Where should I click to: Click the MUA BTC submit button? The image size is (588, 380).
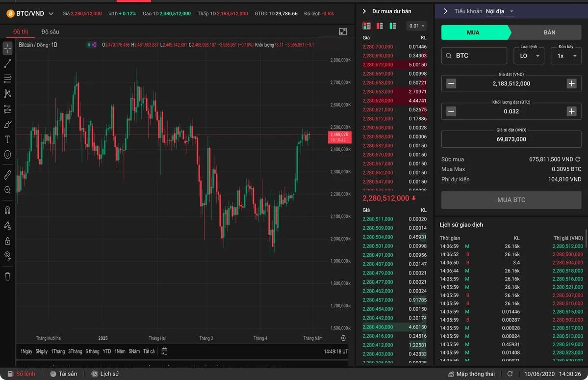tap(511, 200)
